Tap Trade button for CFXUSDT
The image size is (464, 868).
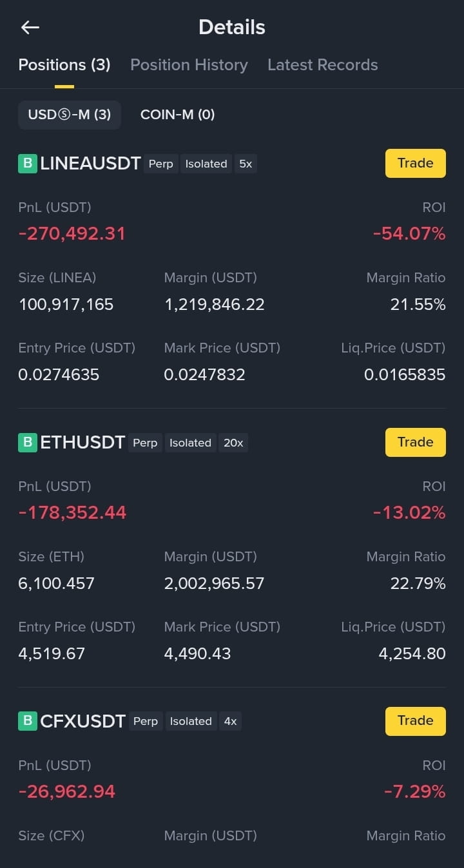coord(416,720)
